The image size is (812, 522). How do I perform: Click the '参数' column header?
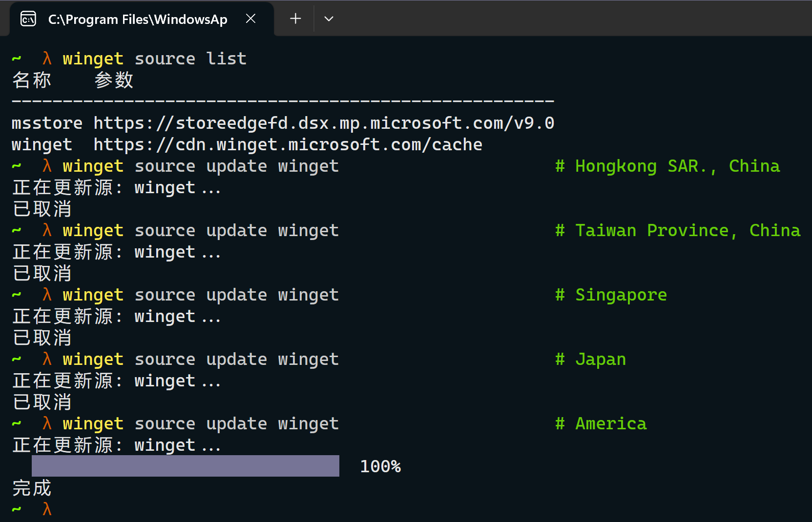pos(114,80)
